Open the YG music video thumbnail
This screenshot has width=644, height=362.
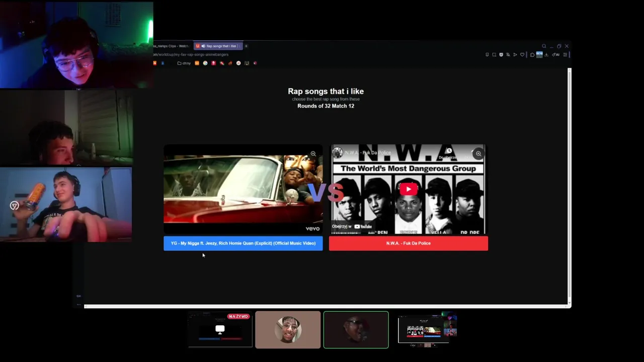(243, 190)
